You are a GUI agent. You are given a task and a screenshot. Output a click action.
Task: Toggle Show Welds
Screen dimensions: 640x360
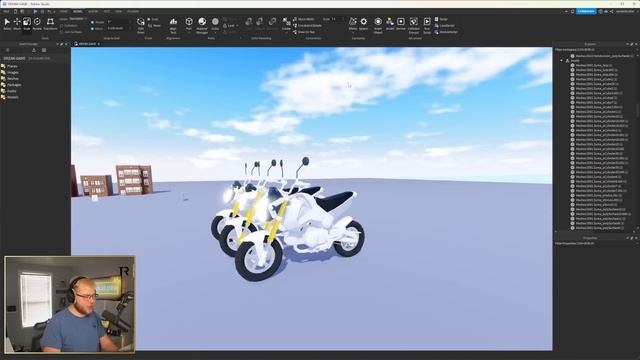pyautogui.click(x=304, y=19)
